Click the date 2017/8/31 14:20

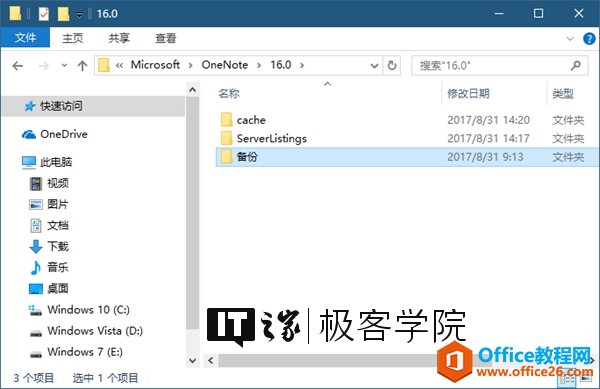pos(489,120)
